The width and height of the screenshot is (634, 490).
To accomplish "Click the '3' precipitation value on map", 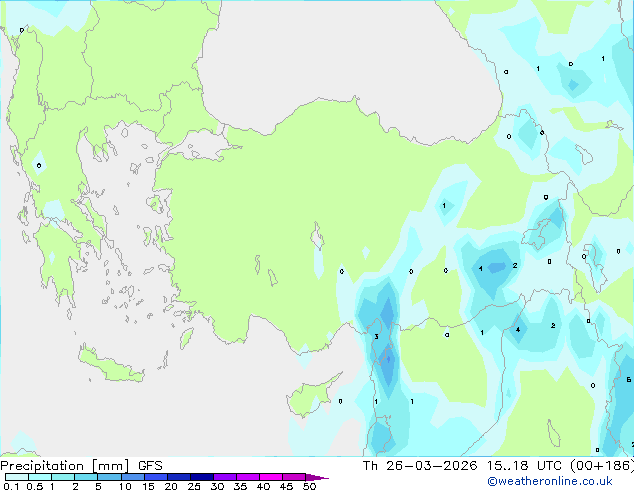I will [x=376, y=336].
